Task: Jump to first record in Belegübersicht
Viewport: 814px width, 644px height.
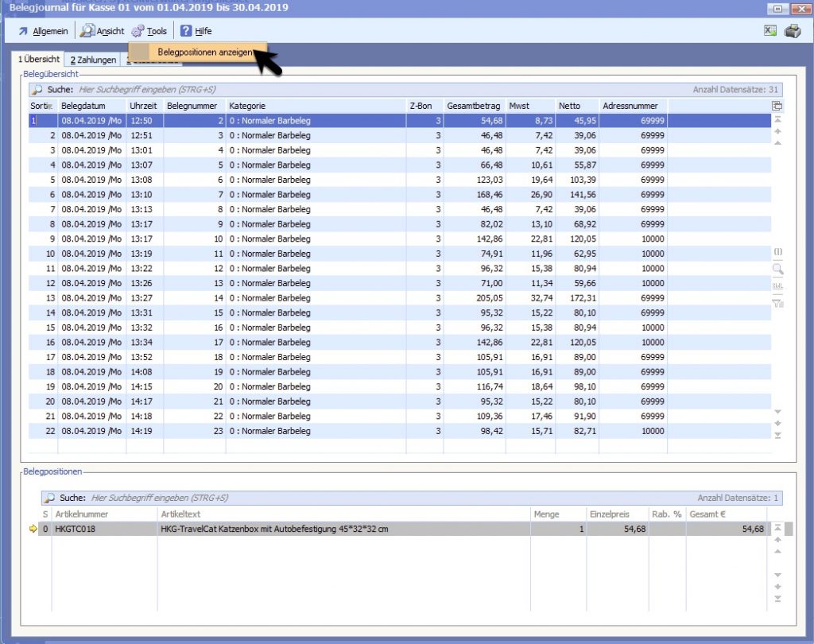Action: (x=777, y=118)
